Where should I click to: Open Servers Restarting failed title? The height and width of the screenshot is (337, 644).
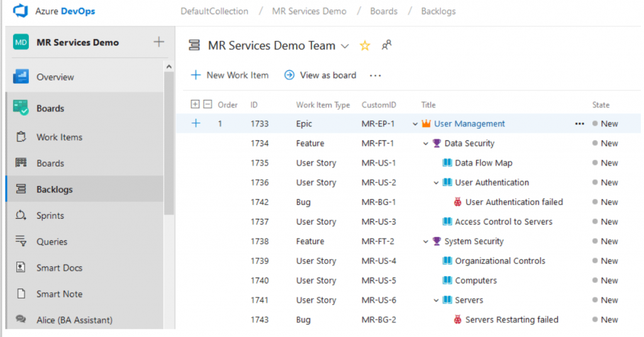512,320
